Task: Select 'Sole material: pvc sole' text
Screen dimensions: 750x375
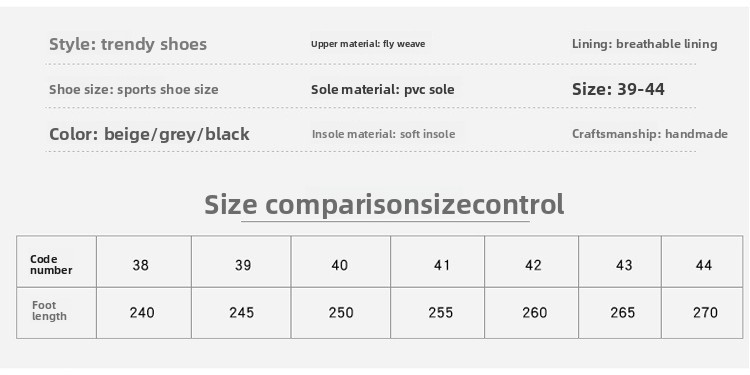Action: point(383,89)
